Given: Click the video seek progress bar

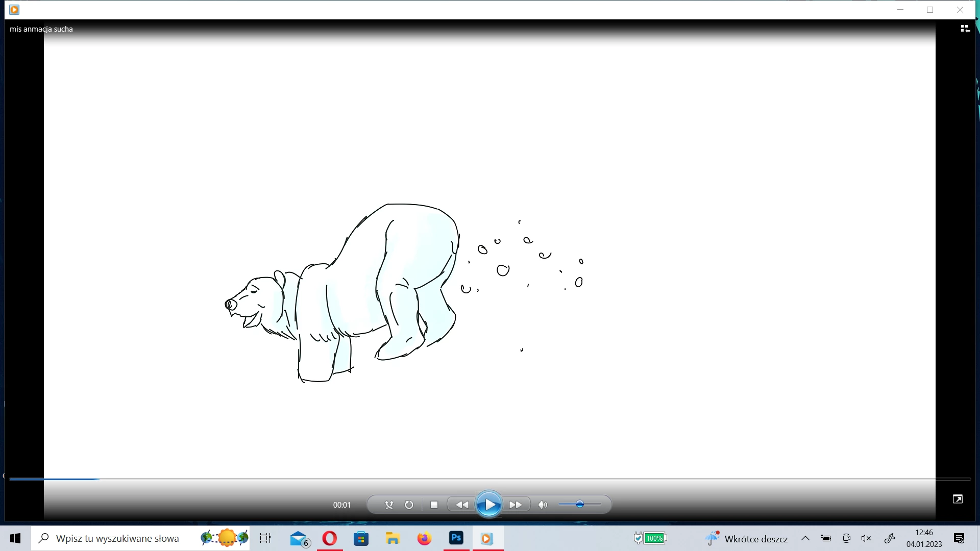Looking at the screenshot, I should (490, 479).
